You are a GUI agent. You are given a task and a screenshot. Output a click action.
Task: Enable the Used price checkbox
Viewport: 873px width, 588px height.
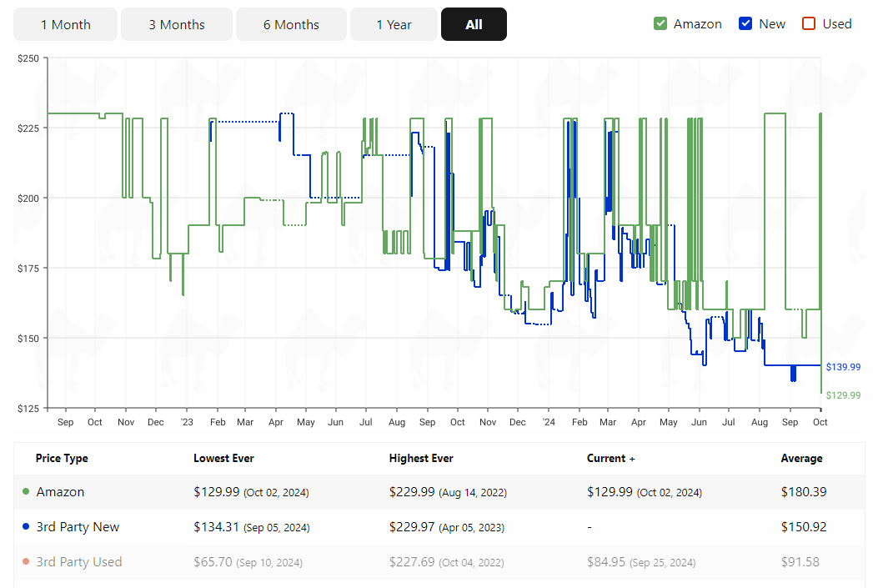click(809, 23)
